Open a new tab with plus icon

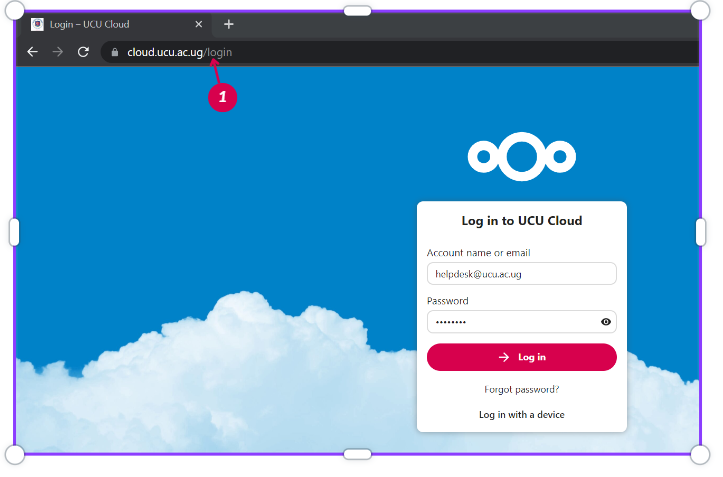229,24
